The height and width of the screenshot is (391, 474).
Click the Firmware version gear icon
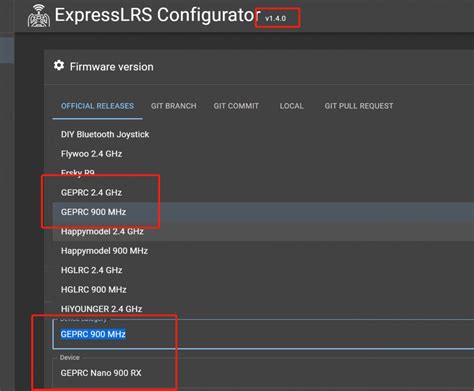click(x=59, y=65)
